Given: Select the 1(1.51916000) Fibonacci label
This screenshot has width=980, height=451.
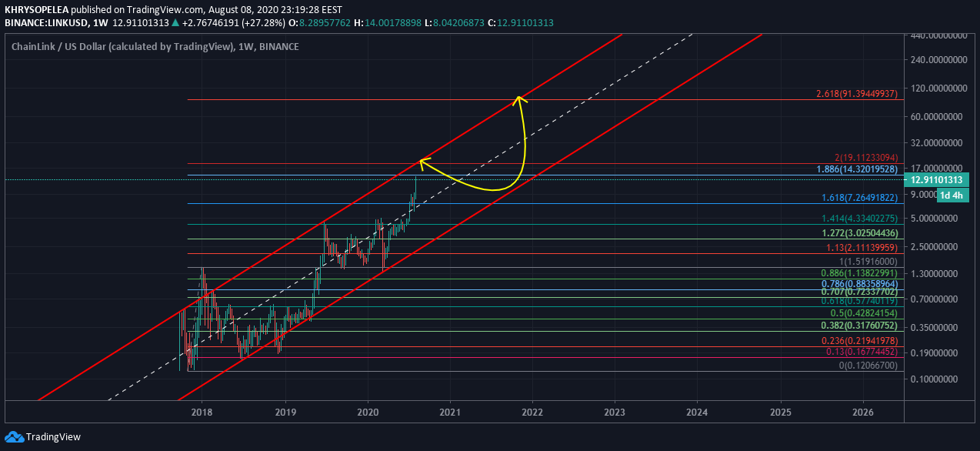Looking at the screenshot, I should coord(868,262).
